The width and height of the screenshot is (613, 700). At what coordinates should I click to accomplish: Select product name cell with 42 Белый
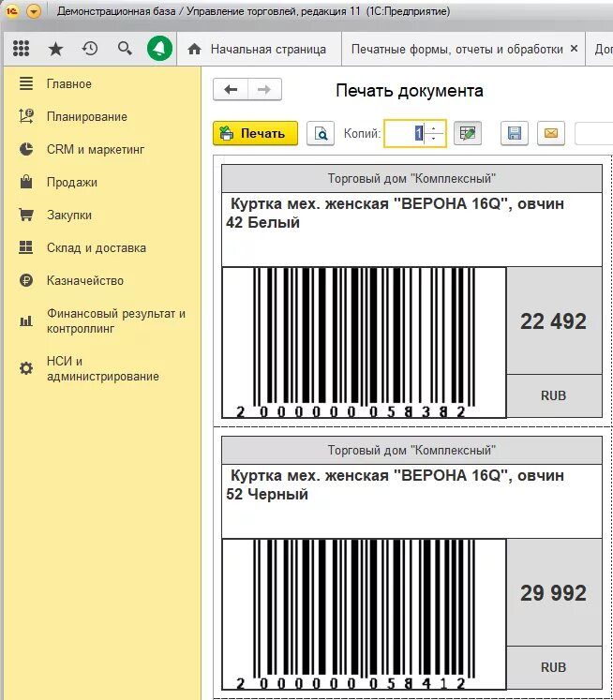411,230
